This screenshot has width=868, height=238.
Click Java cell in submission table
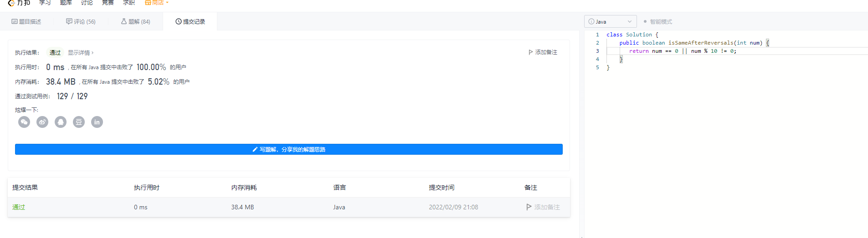click(339, 207)
